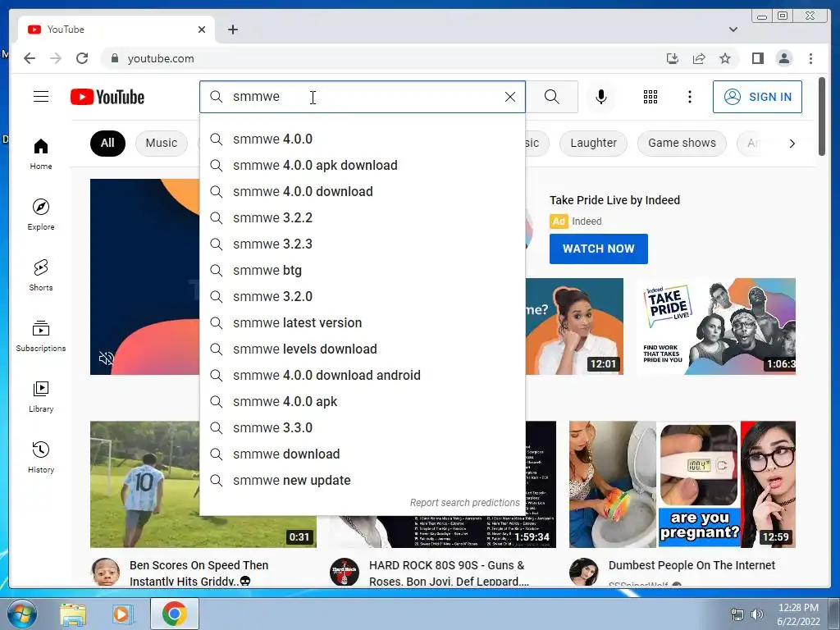Viewport: 840px width, 630px height.
Task: Go to Home in the sidebar
Action: [41, 154]
